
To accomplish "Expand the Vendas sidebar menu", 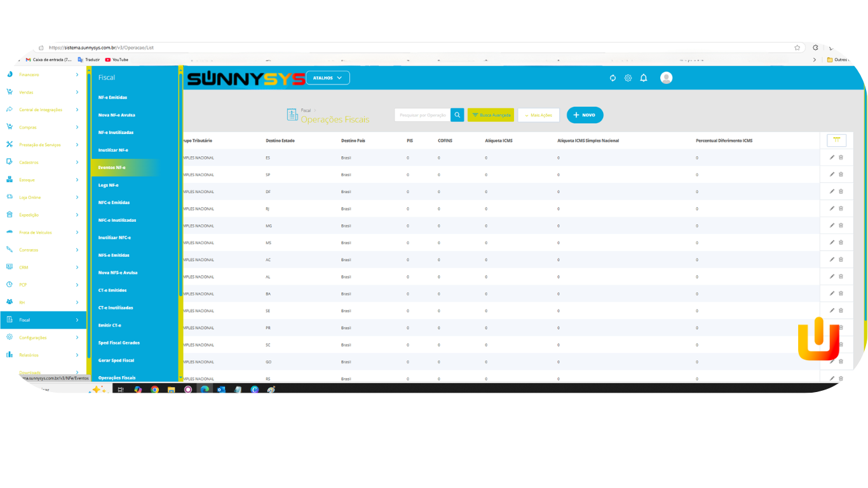I will coord(43,92).
